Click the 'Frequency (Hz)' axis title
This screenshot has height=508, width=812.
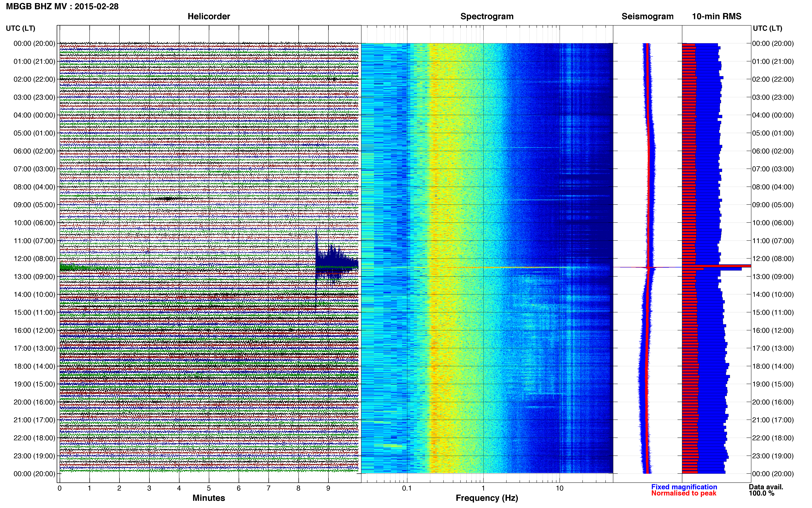coord(487,498)
